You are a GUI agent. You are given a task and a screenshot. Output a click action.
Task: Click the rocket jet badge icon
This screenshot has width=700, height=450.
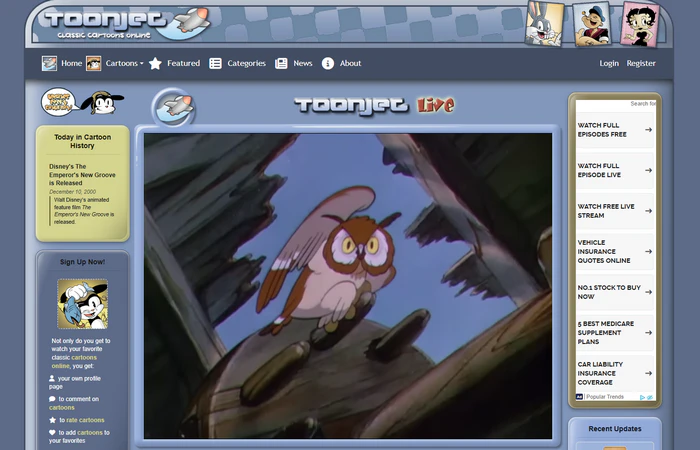pyautogui.click(x=174, y=107)
